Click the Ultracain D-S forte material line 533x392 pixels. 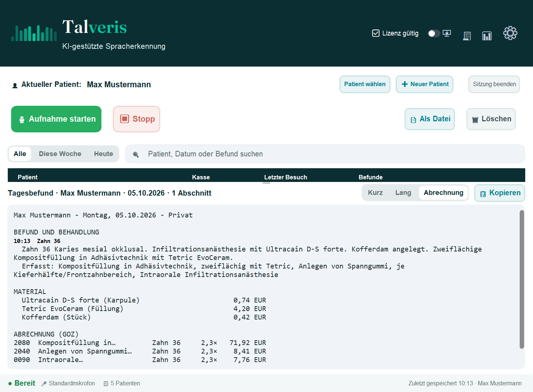(x=144, y=300)
